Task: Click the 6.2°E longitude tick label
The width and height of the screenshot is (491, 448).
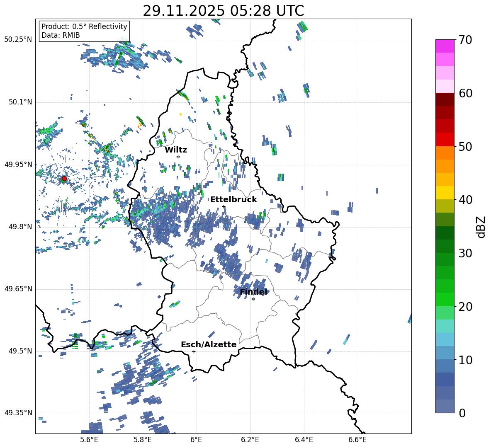Action: click(250, 440)
